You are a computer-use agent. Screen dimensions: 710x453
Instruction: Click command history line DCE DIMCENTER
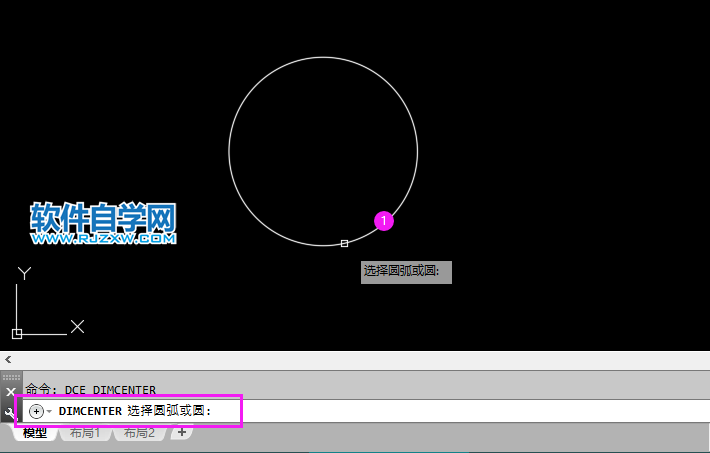coord(91,390)
